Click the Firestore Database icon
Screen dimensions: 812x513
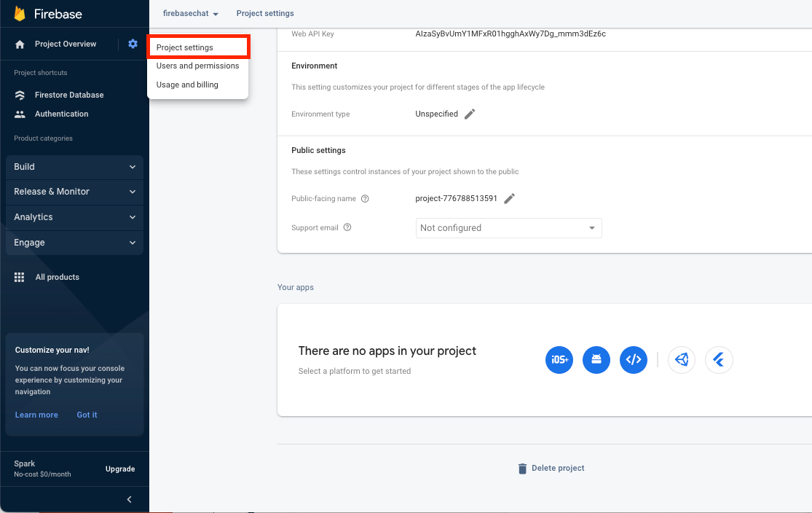pos(20,95)
